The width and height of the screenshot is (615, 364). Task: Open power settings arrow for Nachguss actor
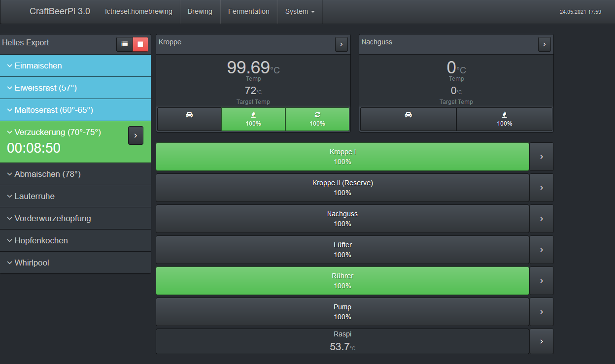541,219
